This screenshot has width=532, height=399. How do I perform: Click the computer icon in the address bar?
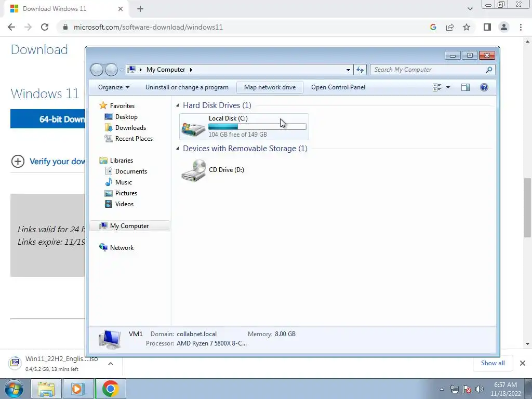click(x=131, y=70)
